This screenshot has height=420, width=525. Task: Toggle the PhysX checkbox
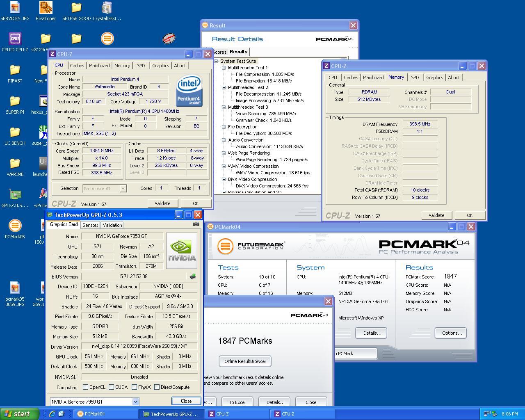pyautogui.click(x=134, y=387)
